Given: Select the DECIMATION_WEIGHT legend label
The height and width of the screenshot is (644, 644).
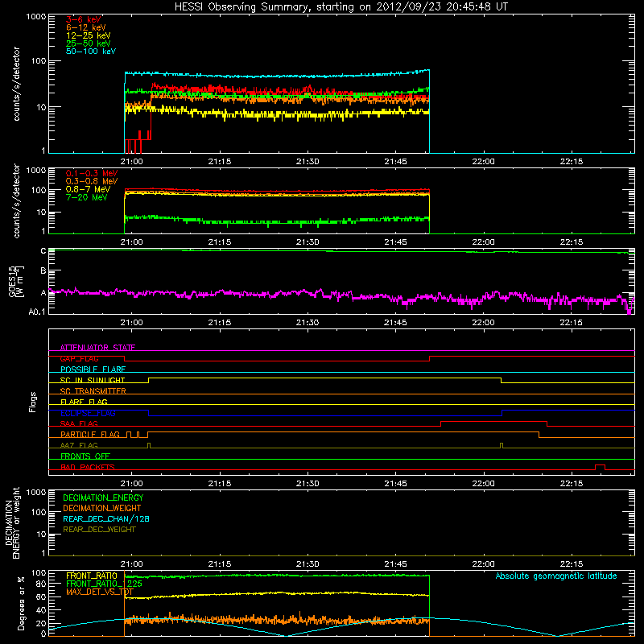Looking at the screenshot, I should tap(102, 509).
